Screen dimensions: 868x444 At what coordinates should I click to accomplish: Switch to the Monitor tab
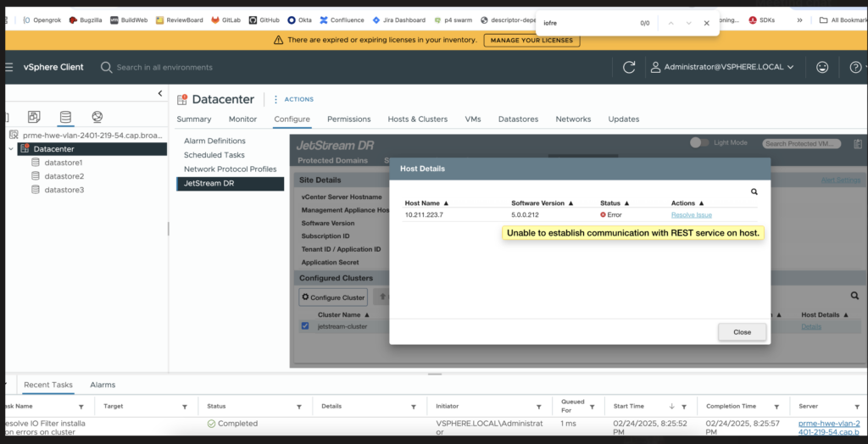243,119
